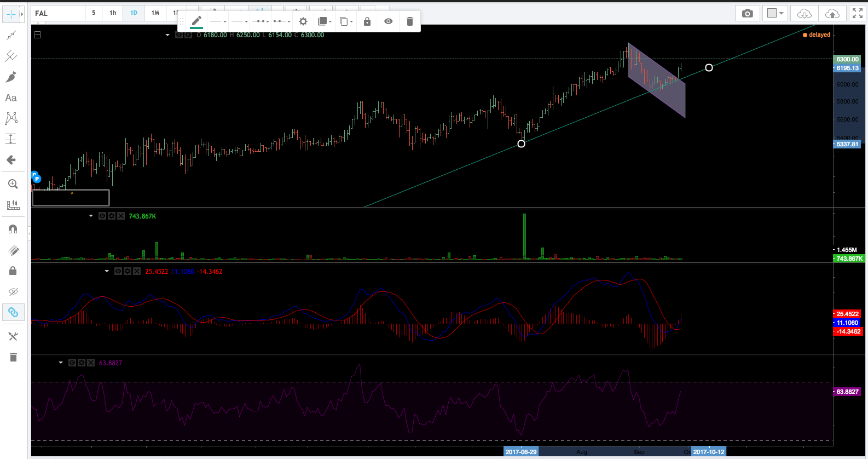Click the floating toolbar drag handle
This screenshot has height=459, width=868.
click(x=182, y=21)
